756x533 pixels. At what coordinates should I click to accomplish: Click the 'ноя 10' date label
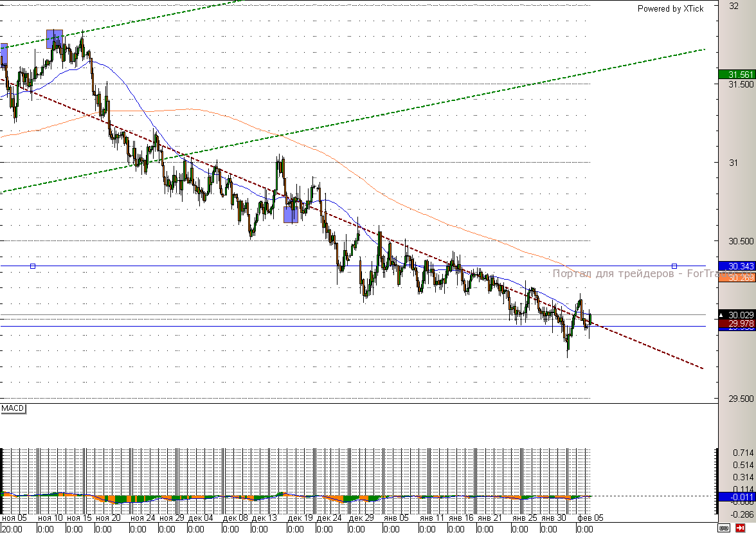[x=50, y=518]
